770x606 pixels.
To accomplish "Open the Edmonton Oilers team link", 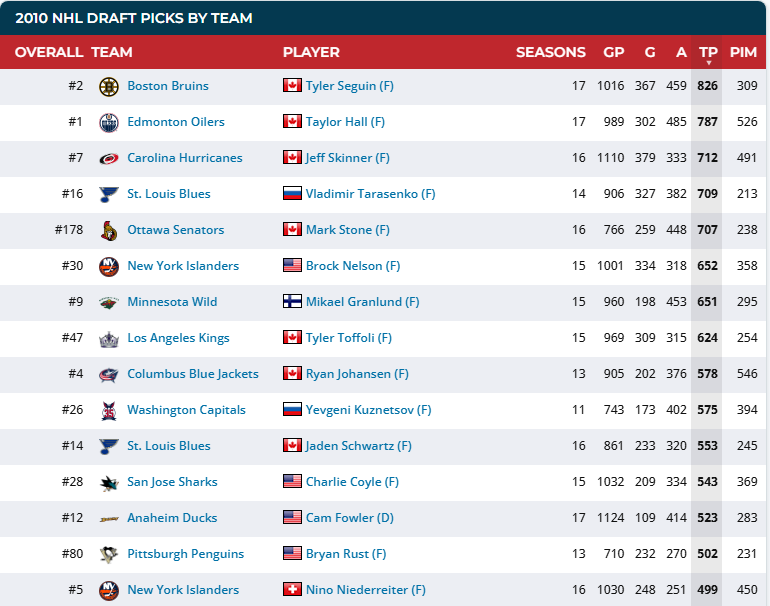I will coord(176,122).
